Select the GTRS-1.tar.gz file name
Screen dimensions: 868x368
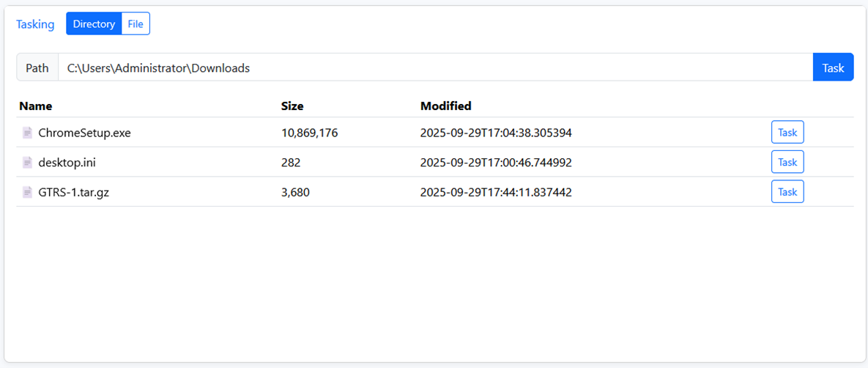coord(75,192)
